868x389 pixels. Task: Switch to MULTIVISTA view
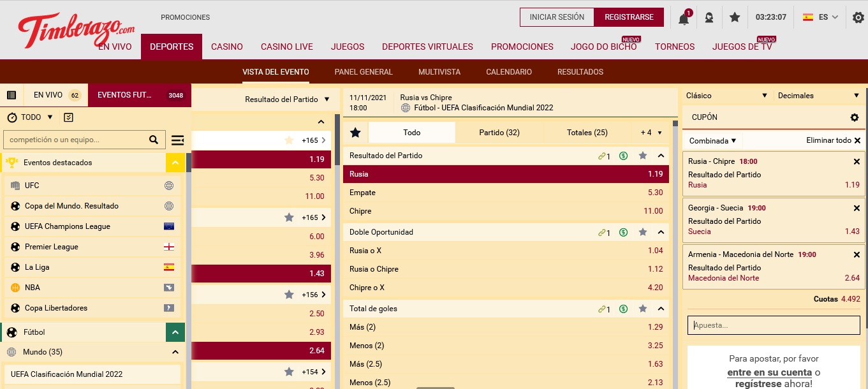click(439, 72)
